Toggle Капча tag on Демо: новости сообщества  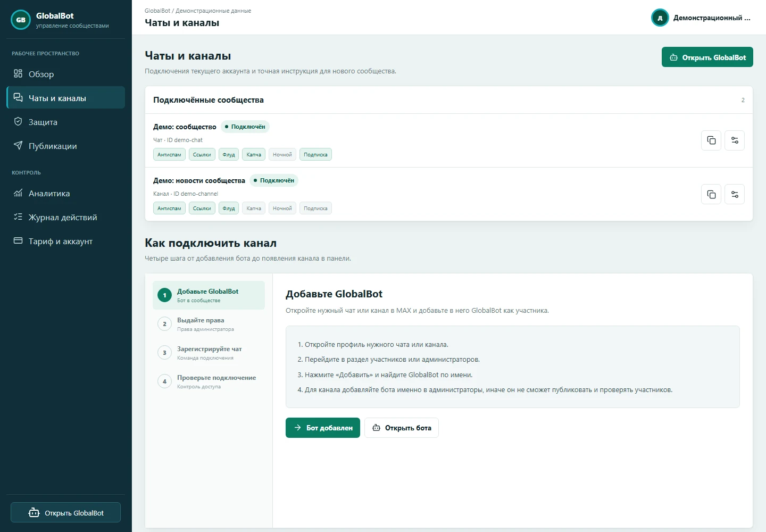pos(254,209)
